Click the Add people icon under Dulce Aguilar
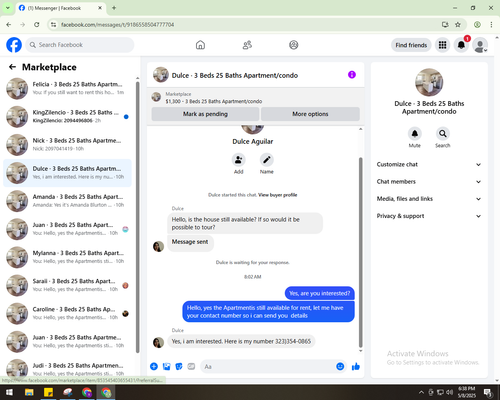 coord(239,160)
